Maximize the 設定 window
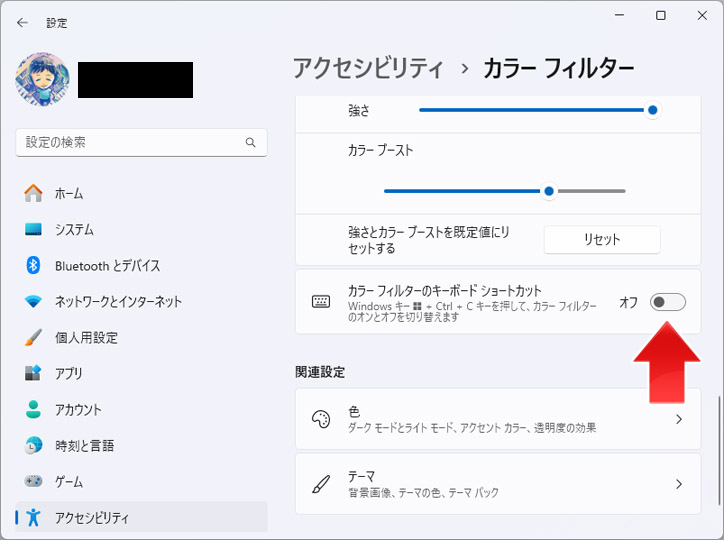The height and width of the screenshot is (540, 724). pyautogui.click(x=661, y=15)
